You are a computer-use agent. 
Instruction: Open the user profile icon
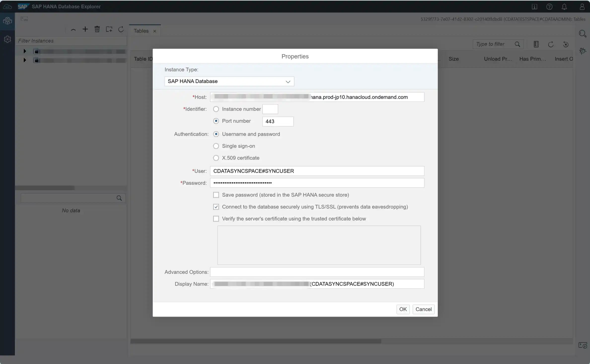583,6
